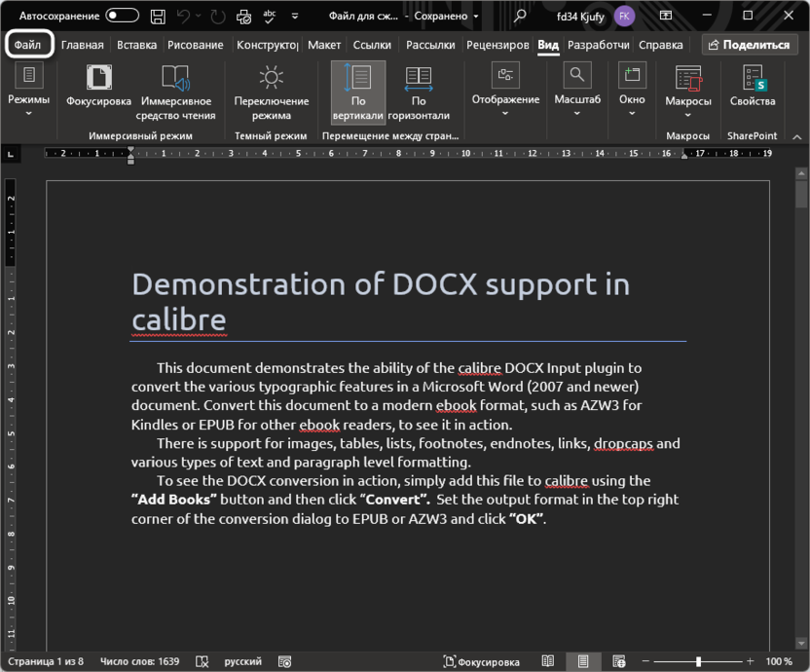Screen dimensions: 810x672
Task: Click the print preview icon in Quick Access toolbar
Action: tap(241, 17)
